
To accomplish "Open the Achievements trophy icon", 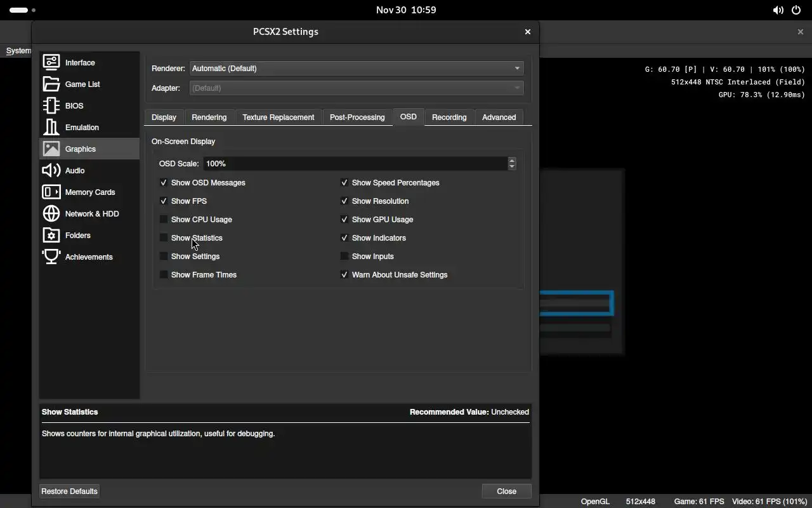I will [51, 257].
